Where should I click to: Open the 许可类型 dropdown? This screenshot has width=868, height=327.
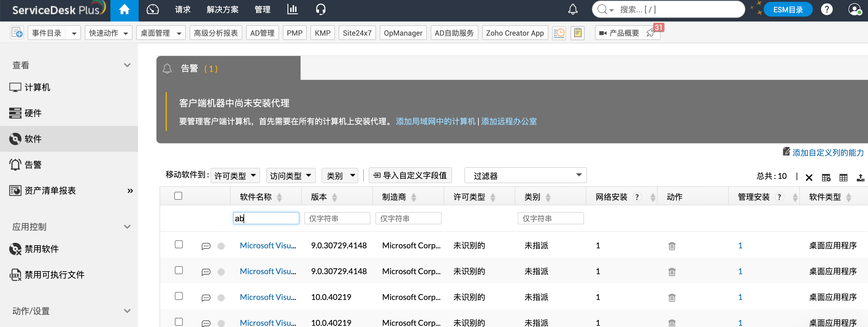tap(235, 175)
